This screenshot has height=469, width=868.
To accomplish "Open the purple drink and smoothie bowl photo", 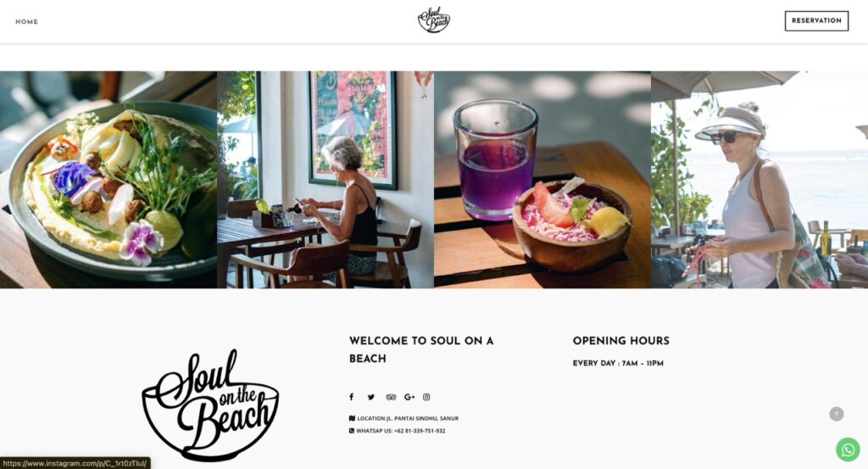I will 542,180.
